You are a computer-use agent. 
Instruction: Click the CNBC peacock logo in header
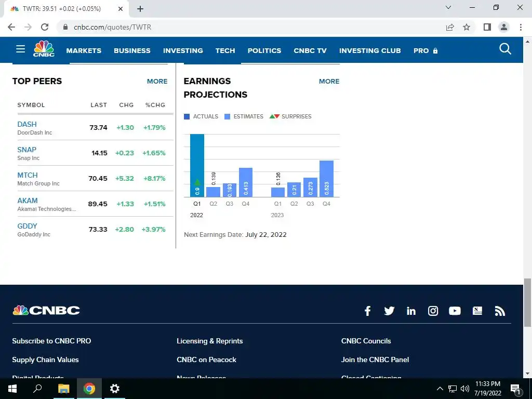tap(44, 49)
